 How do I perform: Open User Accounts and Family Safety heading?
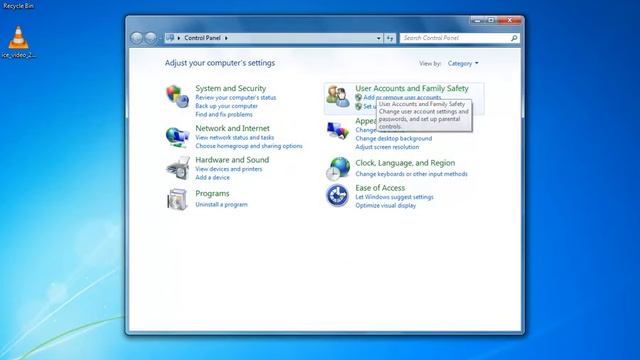pyautogui.click(x=412, y=88)
